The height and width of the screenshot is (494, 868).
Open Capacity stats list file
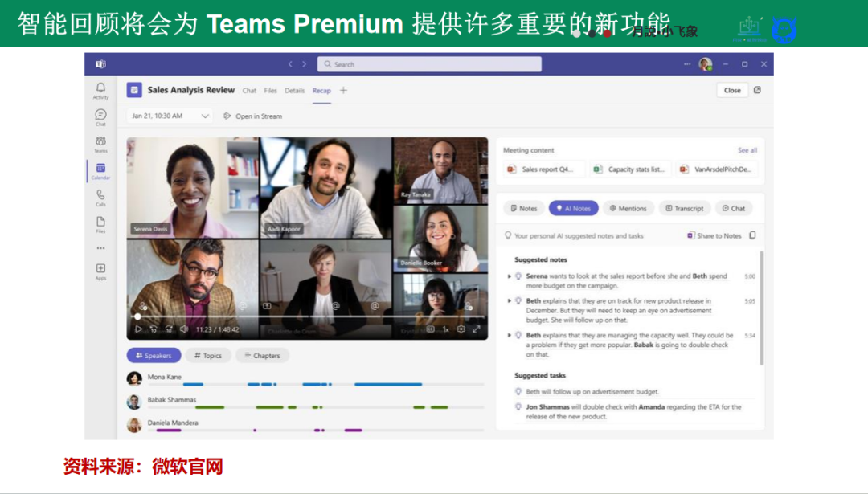coord(630,169)
